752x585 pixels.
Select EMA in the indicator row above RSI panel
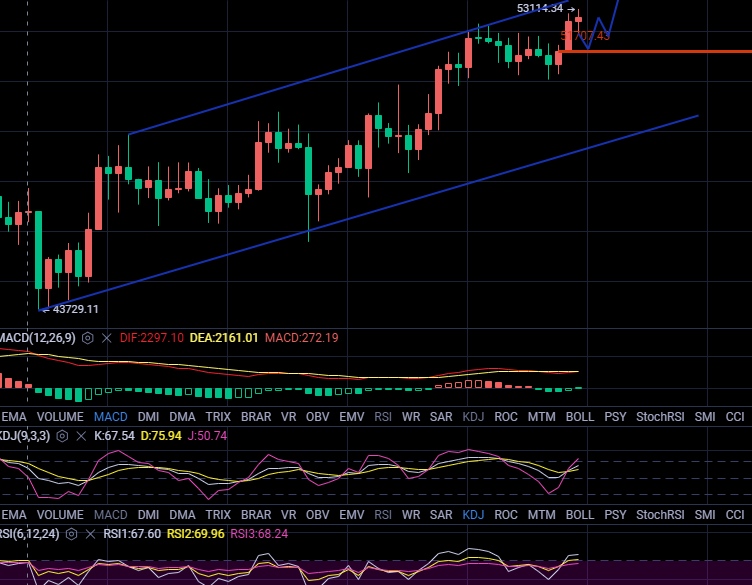pyautogui.click(x=13, y=515)
